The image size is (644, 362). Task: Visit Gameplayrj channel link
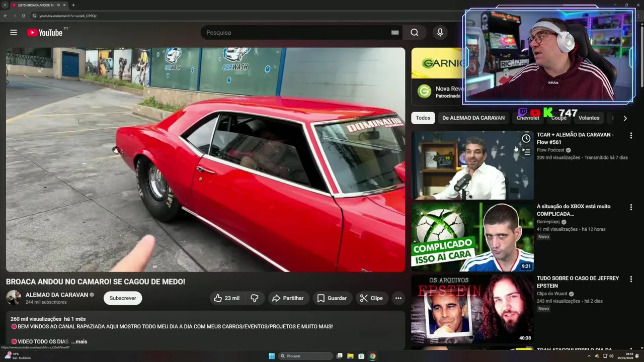pos(548,222)
